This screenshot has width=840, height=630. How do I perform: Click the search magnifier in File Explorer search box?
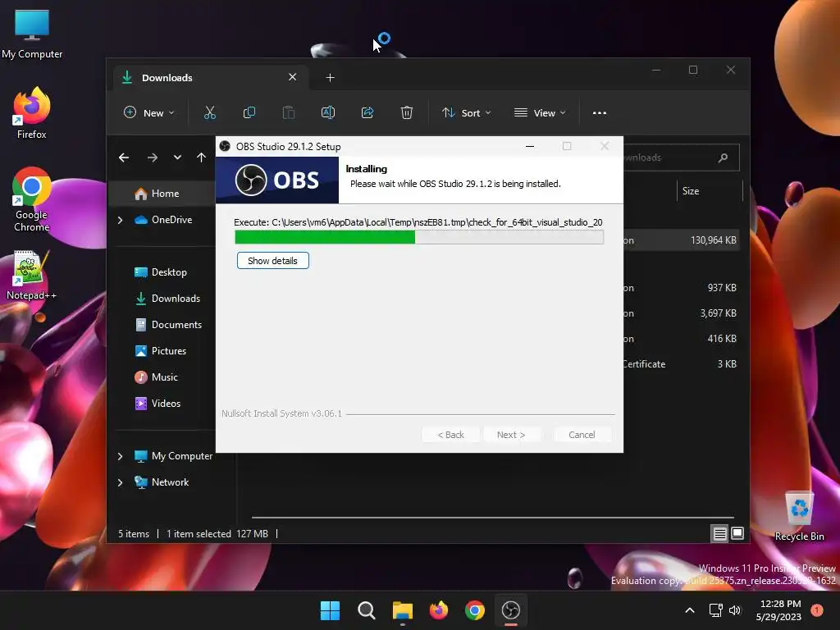723,157
